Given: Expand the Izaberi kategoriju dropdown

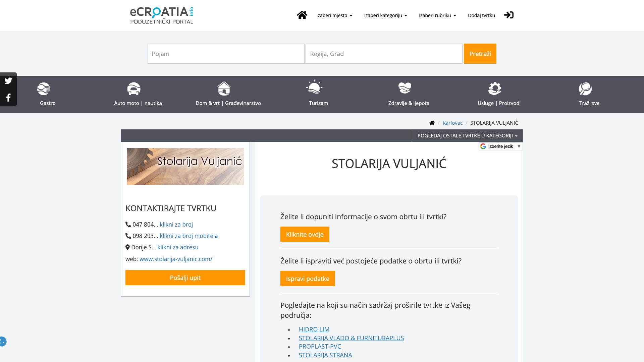Looking at the screenshot, I should click(x=386, y=15).
